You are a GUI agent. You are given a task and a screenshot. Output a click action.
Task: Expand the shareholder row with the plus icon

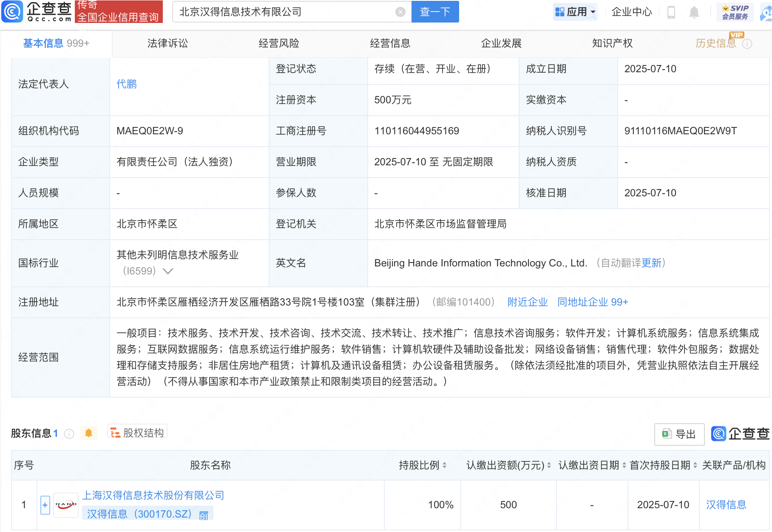coord(45,505)
